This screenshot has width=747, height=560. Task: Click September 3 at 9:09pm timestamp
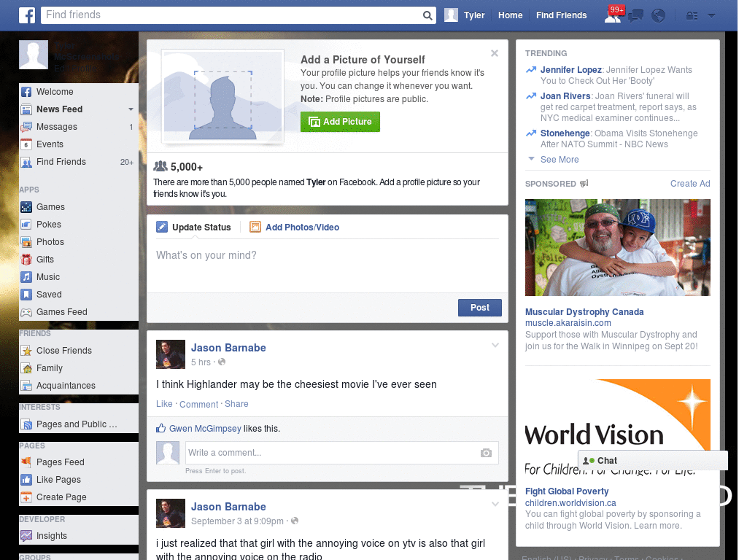pos(237,521)
